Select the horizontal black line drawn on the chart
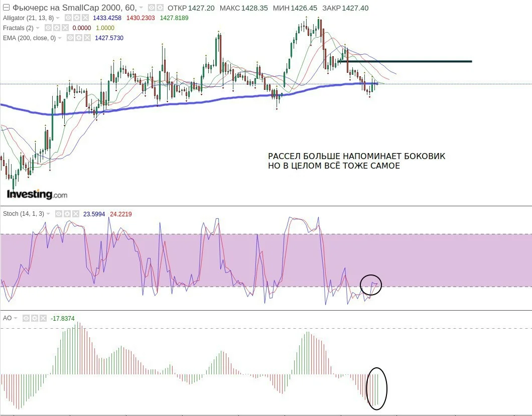Screen dimensions: 532x416 click(x=406, y=61)
